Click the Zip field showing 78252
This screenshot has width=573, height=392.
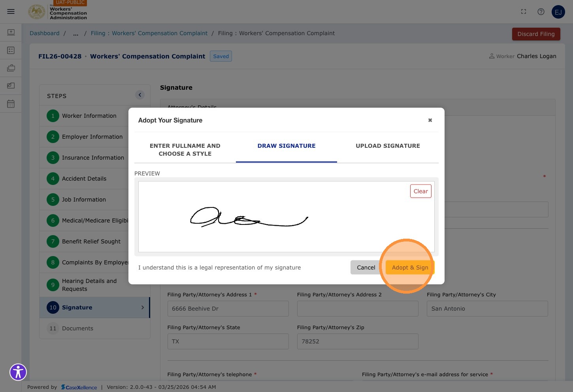pyautogui.click(x=358, y=341)
